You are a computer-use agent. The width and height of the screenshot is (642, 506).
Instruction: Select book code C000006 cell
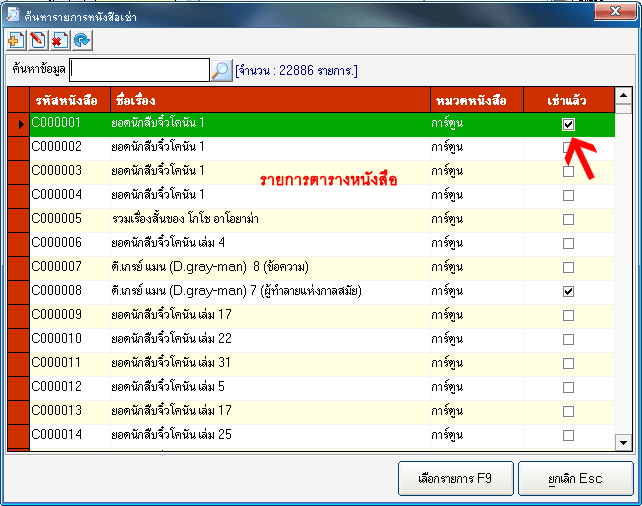tap(70, 244)
